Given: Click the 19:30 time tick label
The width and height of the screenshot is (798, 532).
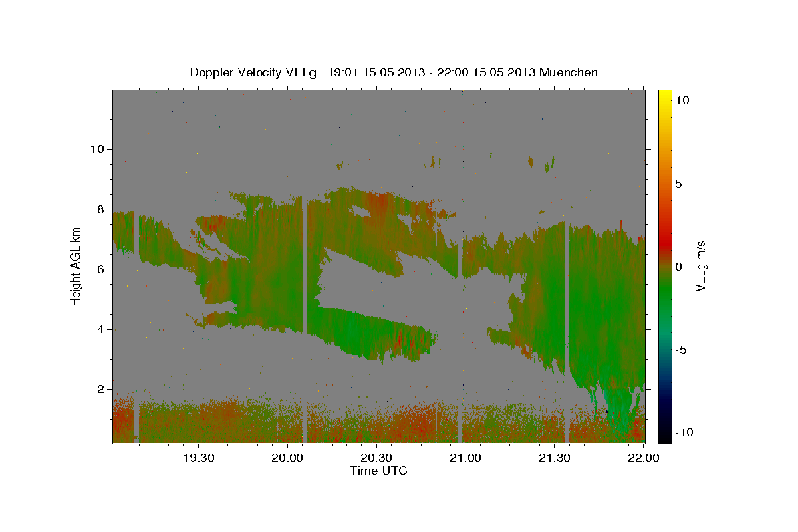Looking at the screenshot, I should (198, 458).
